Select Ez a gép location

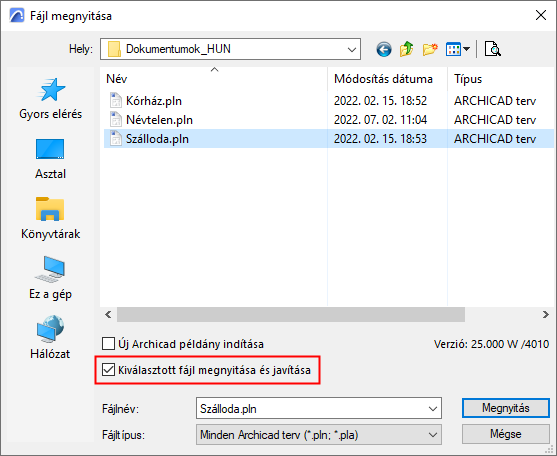(50, 278)
